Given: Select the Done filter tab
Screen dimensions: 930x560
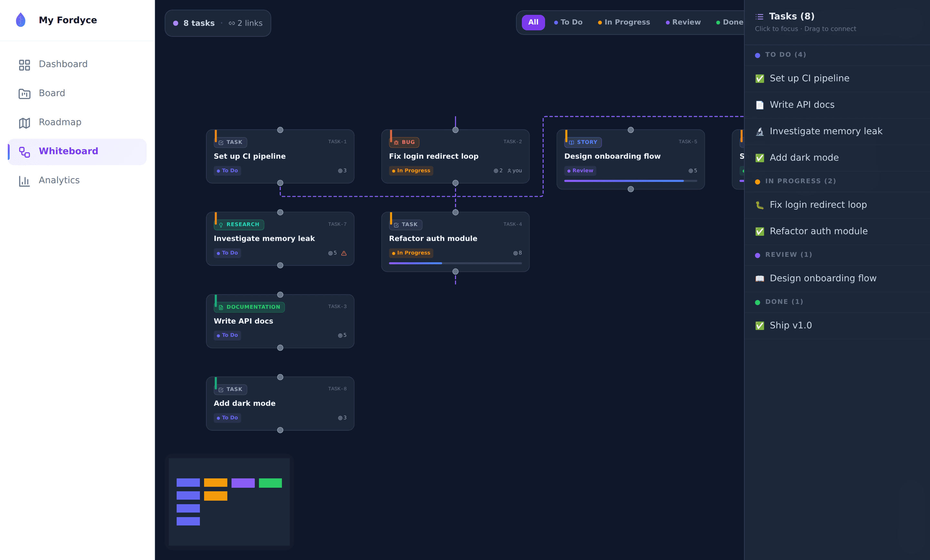Looking at the screenshot, I should pos(729,22).
